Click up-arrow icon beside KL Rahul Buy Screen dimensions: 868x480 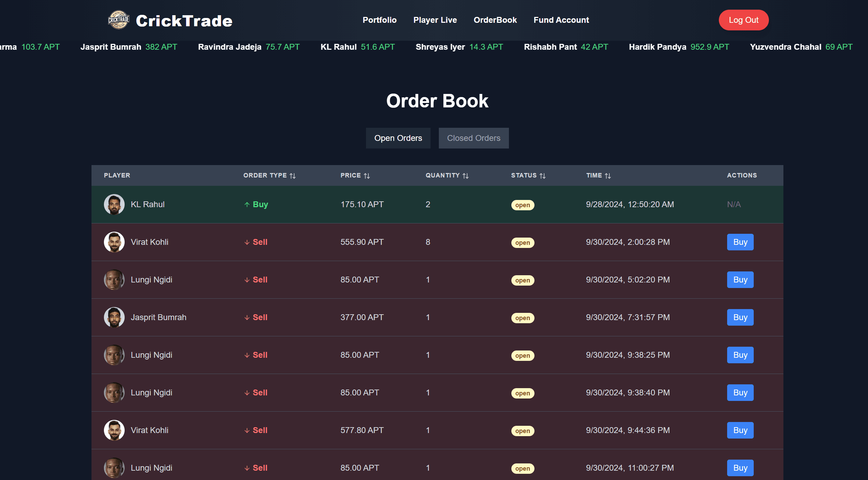pos(247,204)
